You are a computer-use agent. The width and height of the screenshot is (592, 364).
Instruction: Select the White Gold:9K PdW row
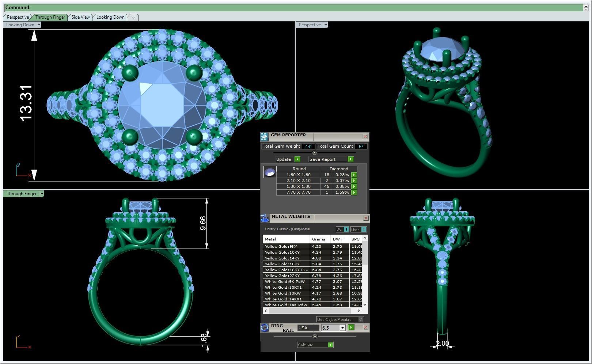click(313, 281)
